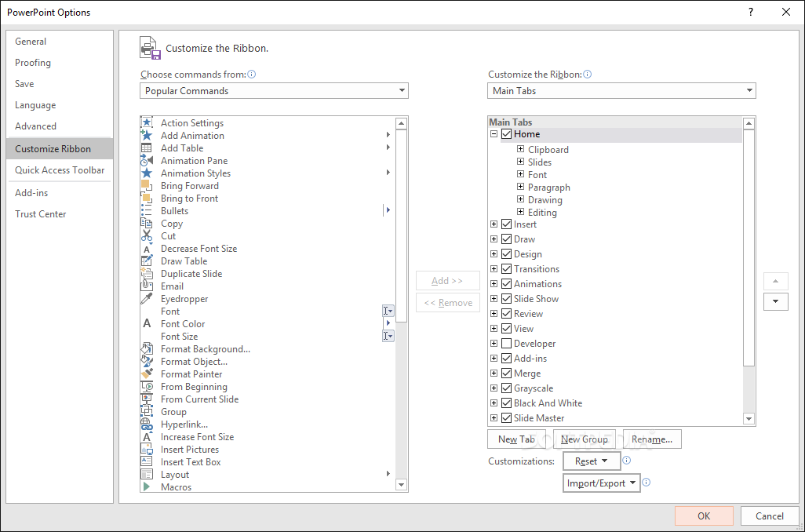Go to Quick Access Toolbar category
This screenshot has width=805, height=532.
tap(60, 170)
